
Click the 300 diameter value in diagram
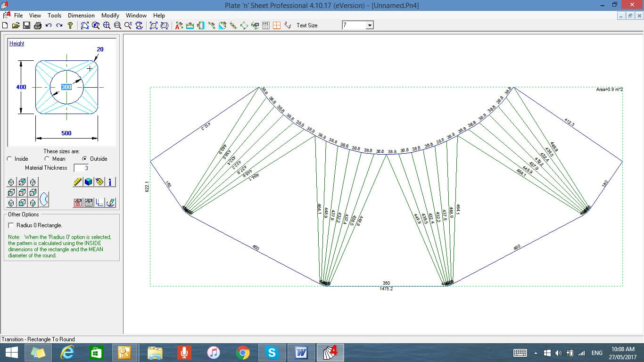tap(66, 87)
